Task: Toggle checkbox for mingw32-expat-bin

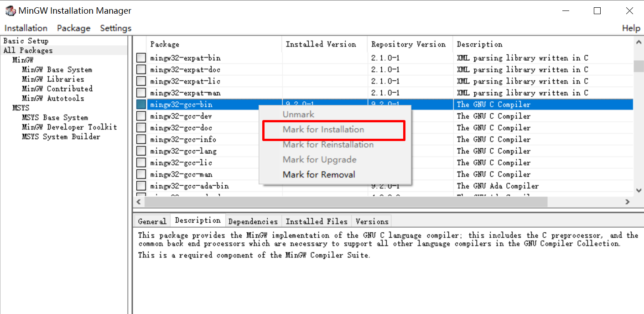Action: (141, 58)
